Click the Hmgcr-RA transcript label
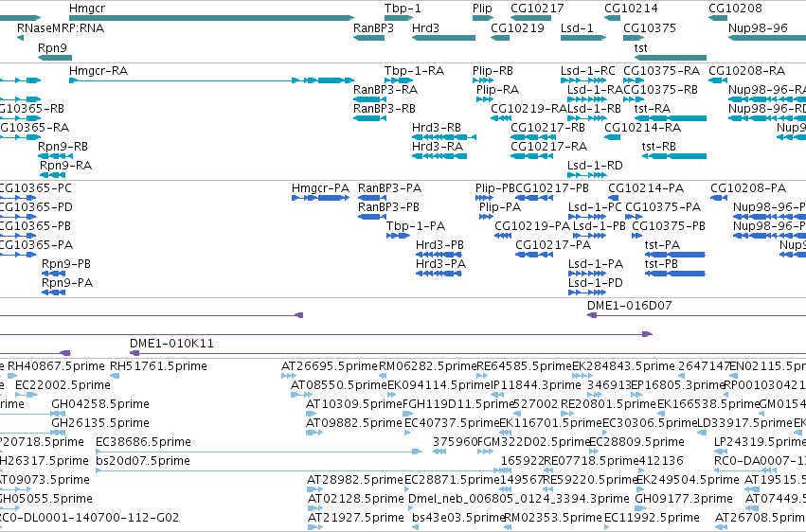The height and width of the screenshot is (532, 806). click(99, 71)
